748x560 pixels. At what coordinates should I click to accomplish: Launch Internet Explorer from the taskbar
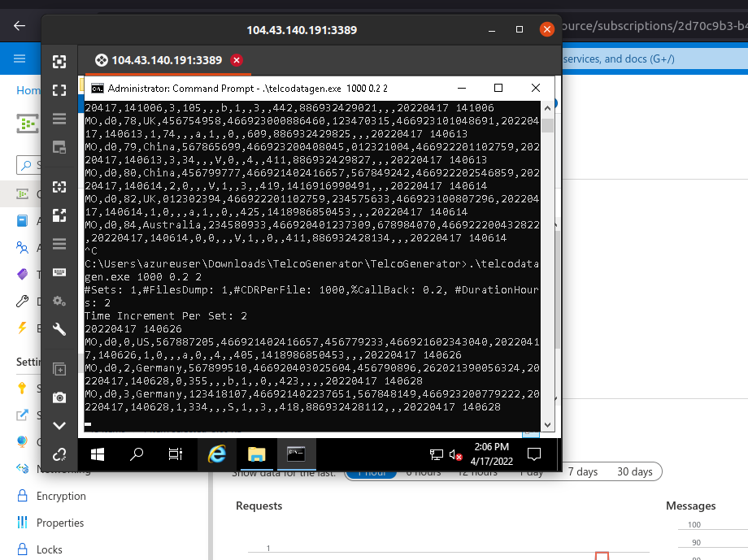tap(216, 454)
